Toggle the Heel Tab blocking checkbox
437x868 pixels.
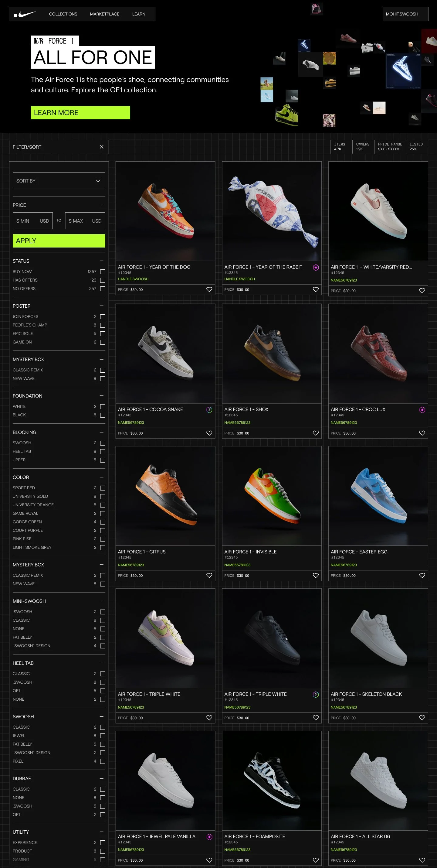click(103, 452)
